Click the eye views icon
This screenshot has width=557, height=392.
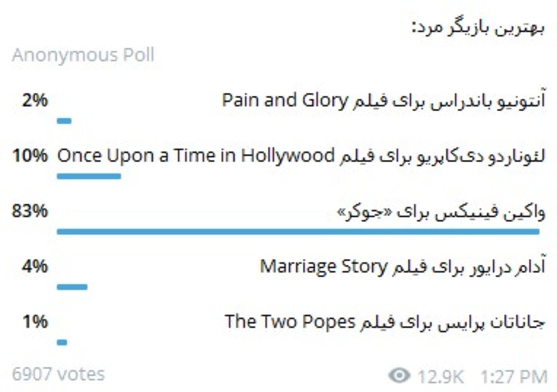click(399, 375)
